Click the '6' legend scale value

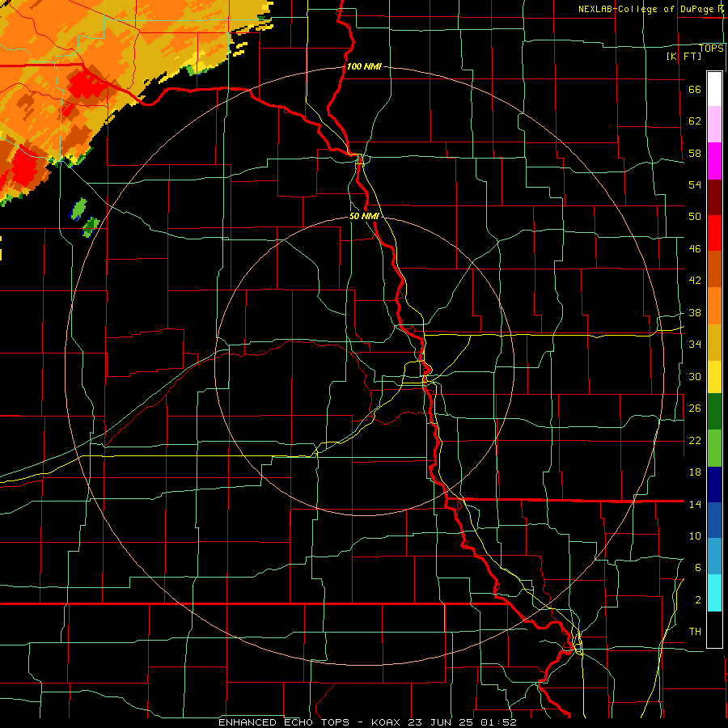698,567
